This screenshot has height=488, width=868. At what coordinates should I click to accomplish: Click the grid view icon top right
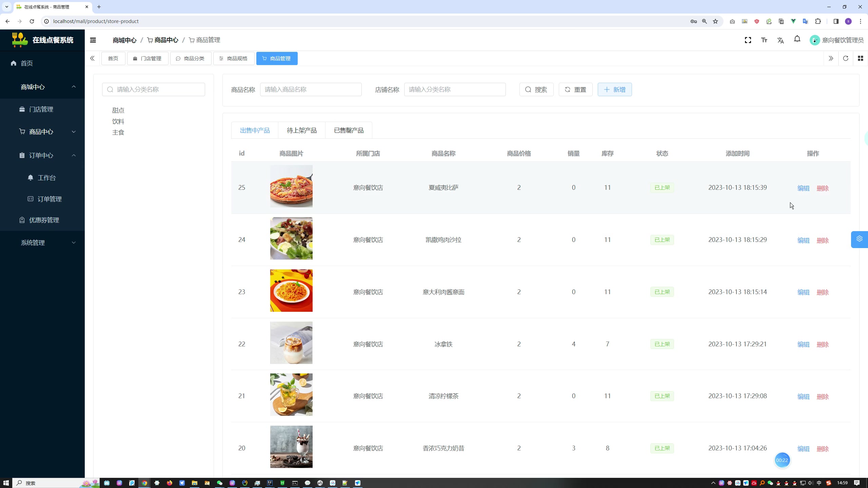[860, 58]
